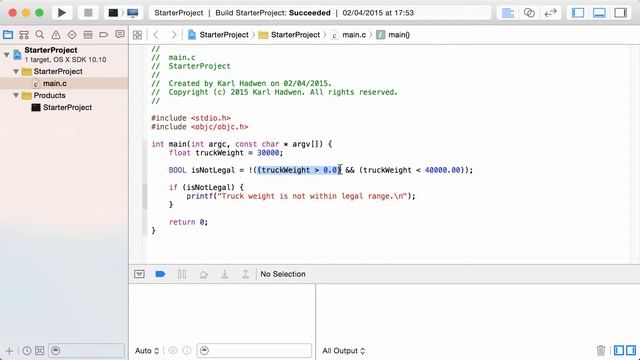The height and width of the screenshot is (360, 640).
Task: Show only source-controlled files filter
Action: click(40, 351)
